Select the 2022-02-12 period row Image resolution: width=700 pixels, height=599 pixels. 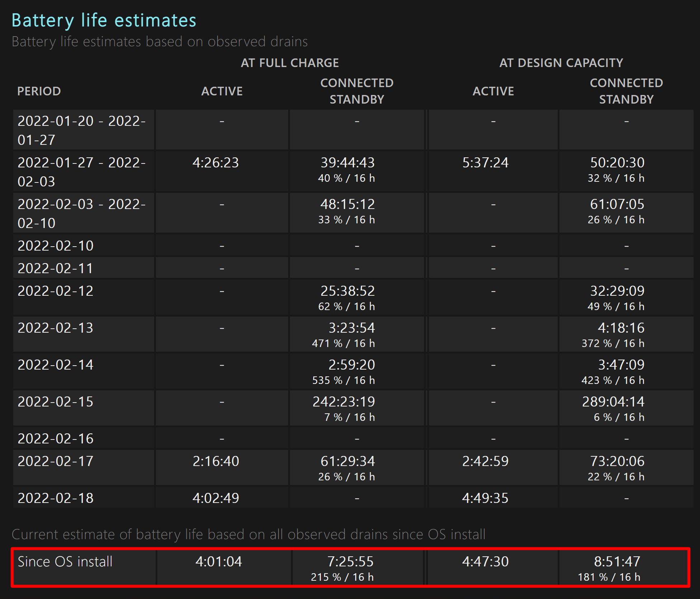click(x=353, y=298)
